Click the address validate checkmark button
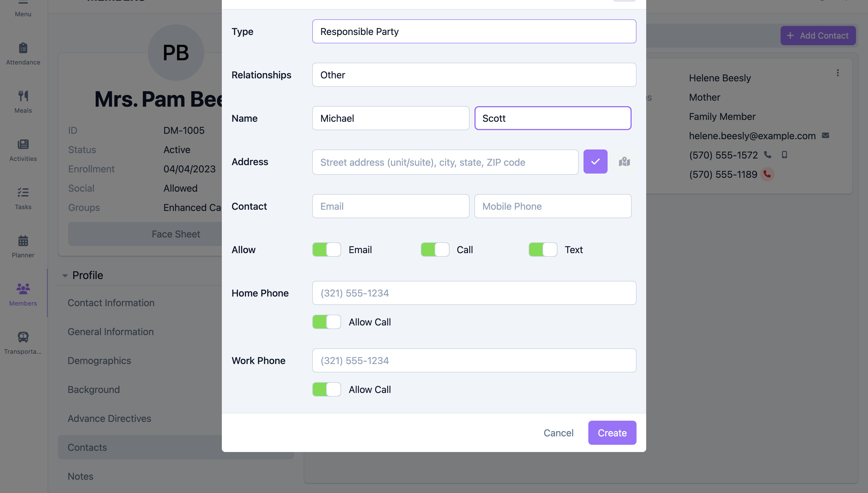The width and height of the screenshot is (868, 493). click(x=595, y=162)
